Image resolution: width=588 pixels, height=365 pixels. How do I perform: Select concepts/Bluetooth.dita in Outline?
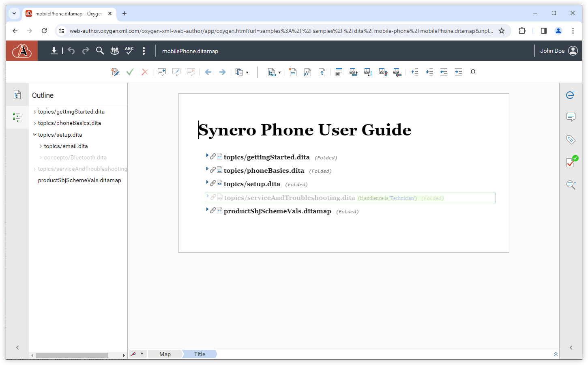[75, 157]
